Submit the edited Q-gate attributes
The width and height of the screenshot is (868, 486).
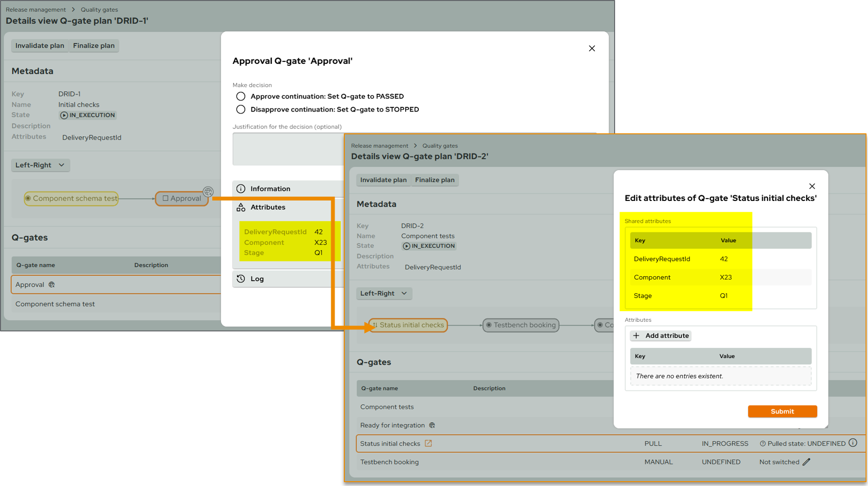tap(782, 411)
